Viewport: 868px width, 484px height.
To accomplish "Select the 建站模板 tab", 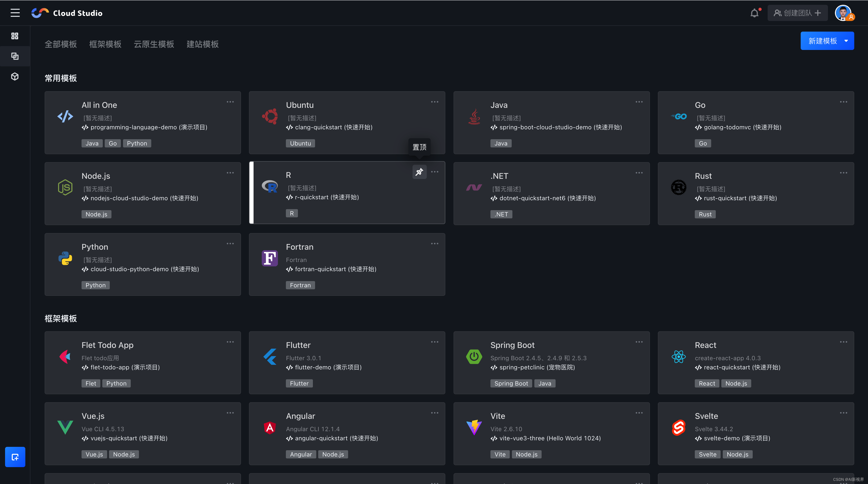I will (x=202, y=44).
